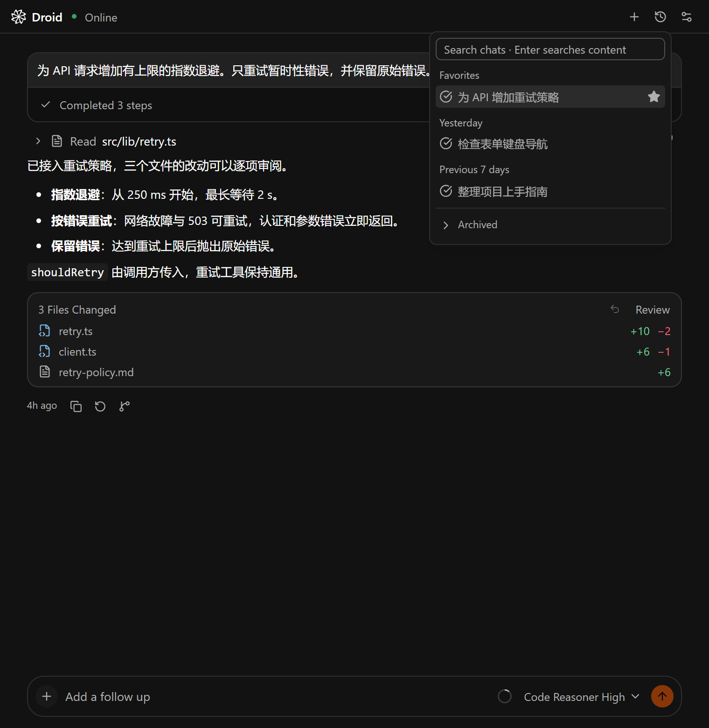Click status icon beside 整理项目上手指南

tap(446, 191)
